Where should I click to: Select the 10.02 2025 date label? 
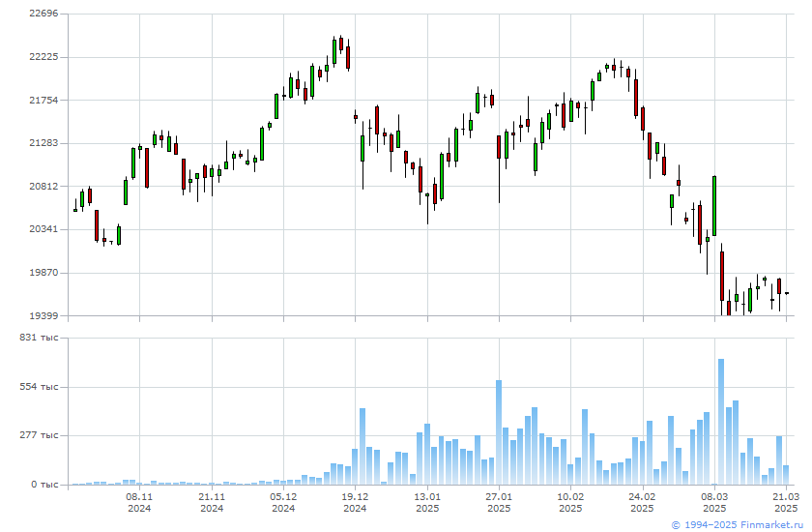[570, 502]
